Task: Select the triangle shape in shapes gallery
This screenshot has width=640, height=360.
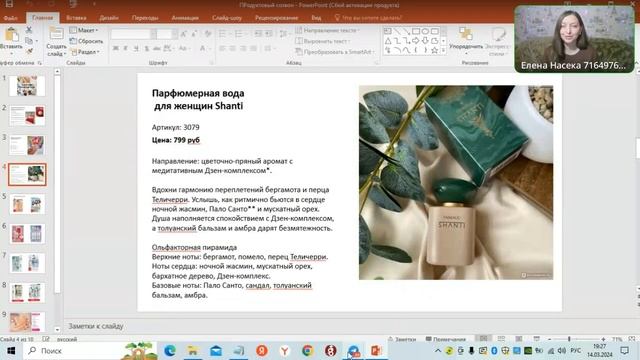Action: click(388, 41)
